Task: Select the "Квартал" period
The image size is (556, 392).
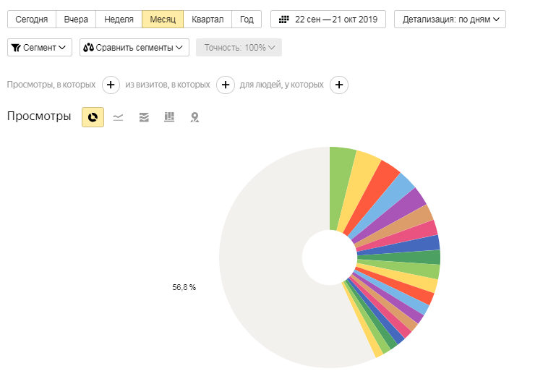Action: [208, 20]
